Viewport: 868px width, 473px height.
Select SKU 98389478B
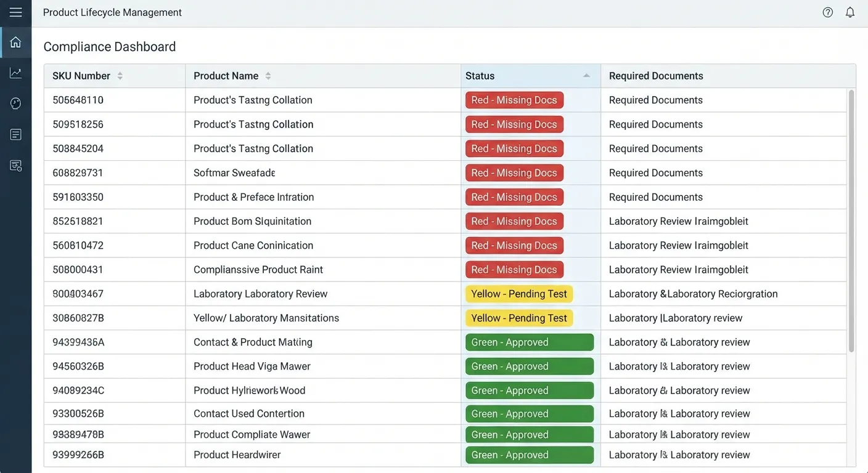coord(78,435)
